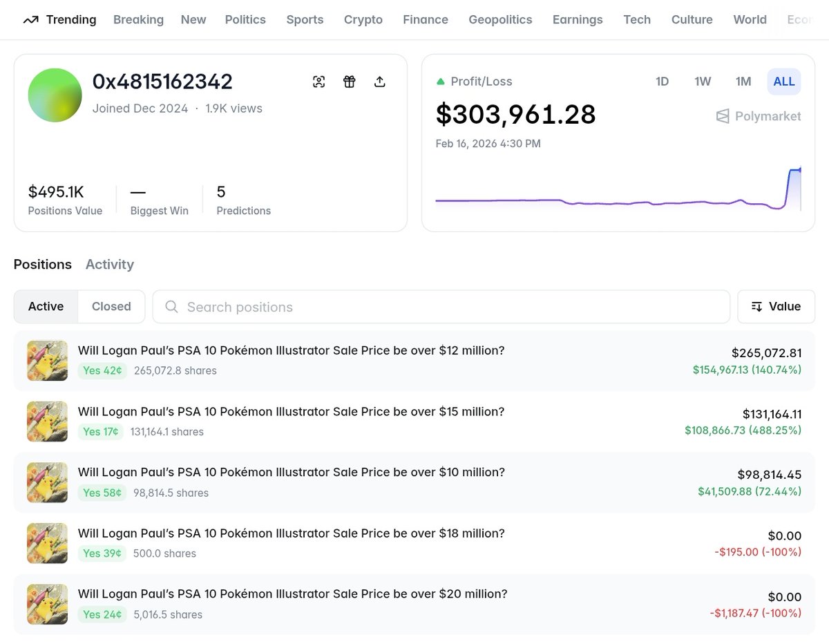Open Value sort dropdown
This screenshot has height=644, width=829.
776,306
